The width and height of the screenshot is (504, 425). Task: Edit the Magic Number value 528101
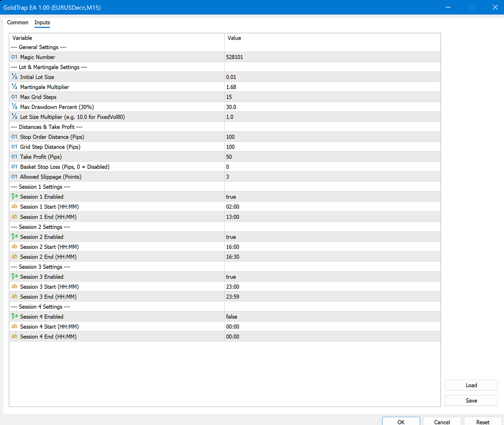[234, 57]
